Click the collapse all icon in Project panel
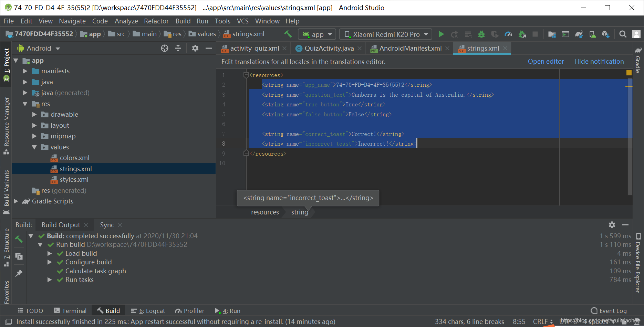The image size is (644, 327). coord(178,48)
